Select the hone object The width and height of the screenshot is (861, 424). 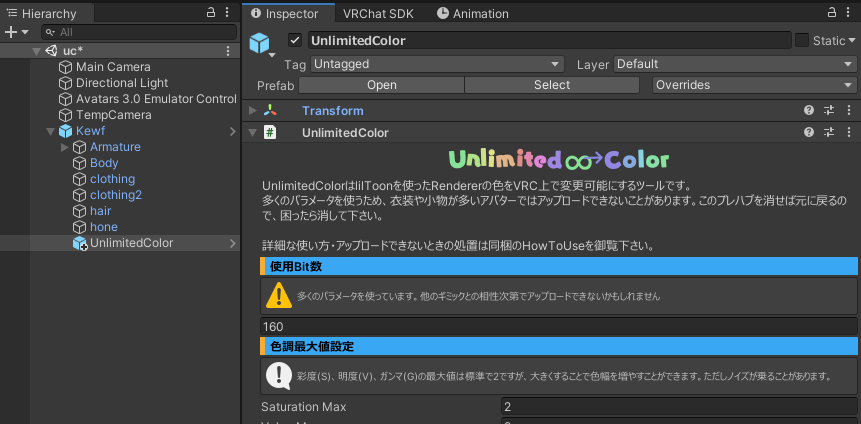coord(104,226)
